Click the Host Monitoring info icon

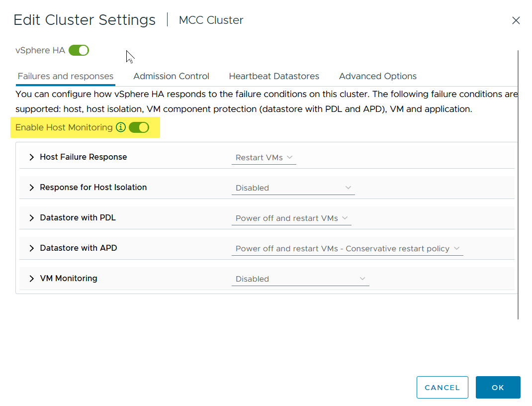121,127
